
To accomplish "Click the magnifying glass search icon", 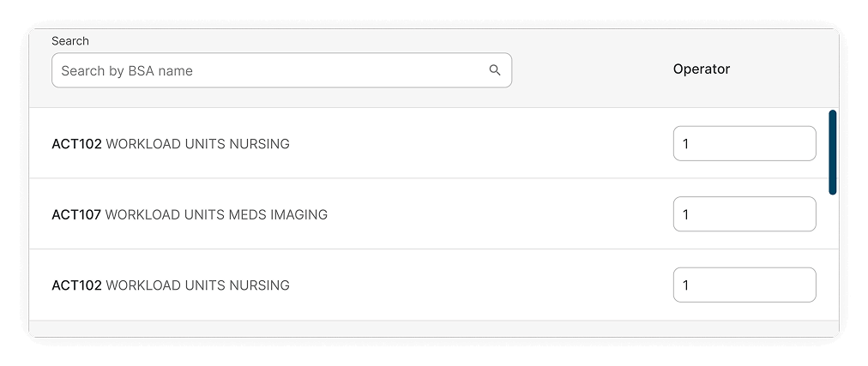I will click(495, 70).
